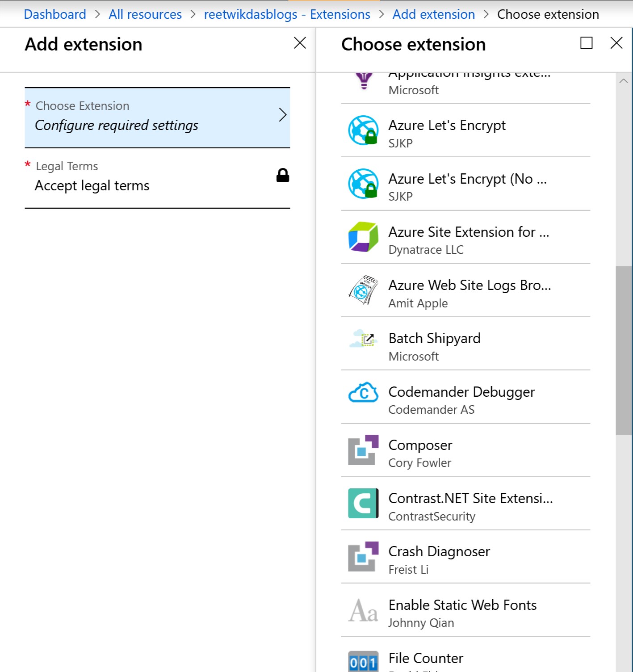The width and height of the screenshot is (633, 672).
Task: Go to Dashboard in the breadcrumb
Action: [x=55, y=14]
